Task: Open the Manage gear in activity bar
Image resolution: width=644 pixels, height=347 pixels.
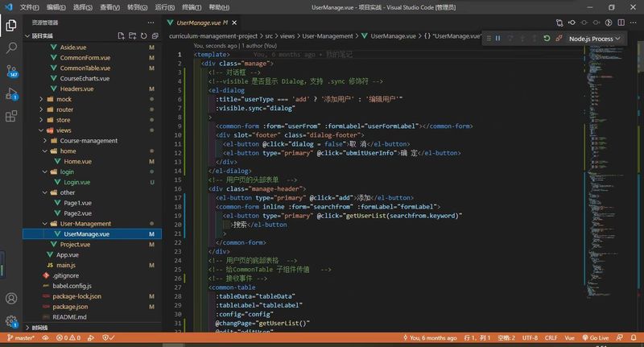Action: point(11,321)
